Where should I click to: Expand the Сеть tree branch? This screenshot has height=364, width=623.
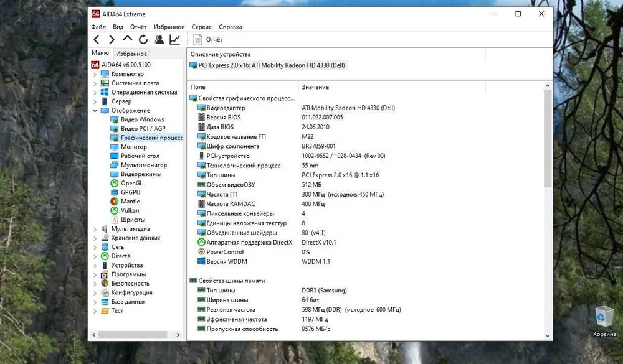95,247
